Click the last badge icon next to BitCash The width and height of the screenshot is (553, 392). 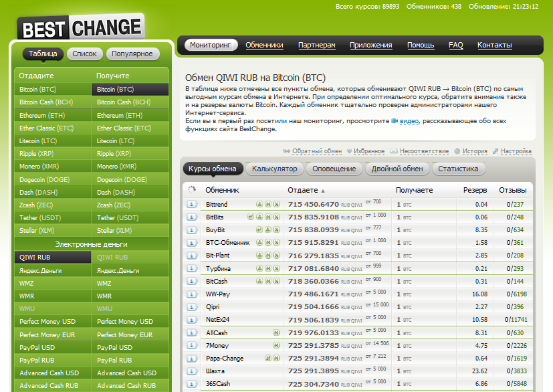277,281
